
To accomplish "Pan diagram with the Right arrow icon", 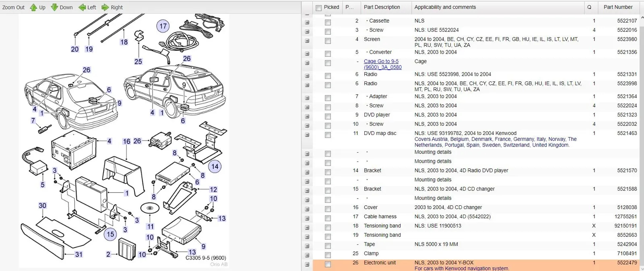I will click(105, 7).
